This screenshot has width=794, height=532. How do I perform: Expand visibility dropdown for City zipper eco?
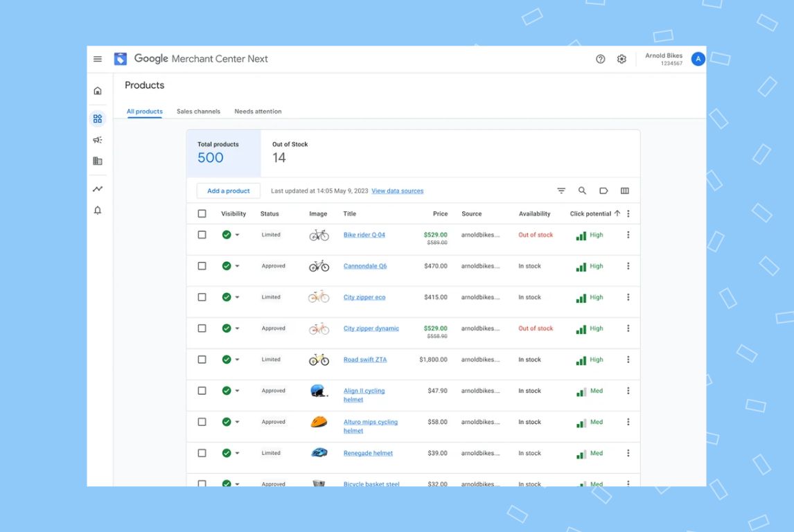coord(237,297)
